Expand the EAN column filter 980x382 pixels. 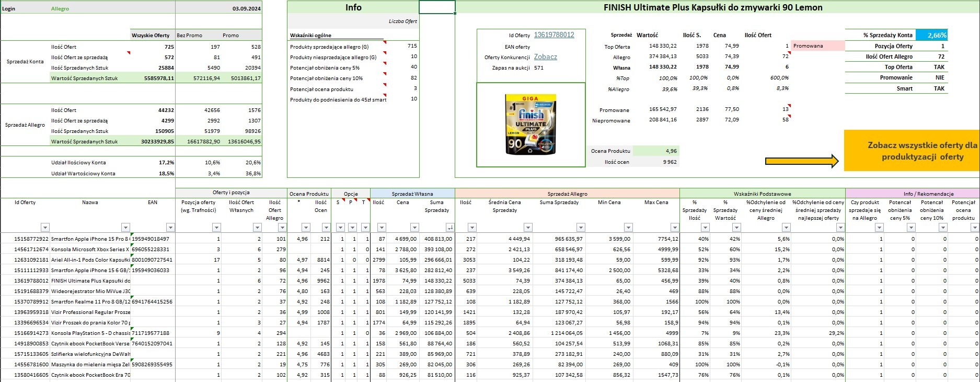(170, 227)
